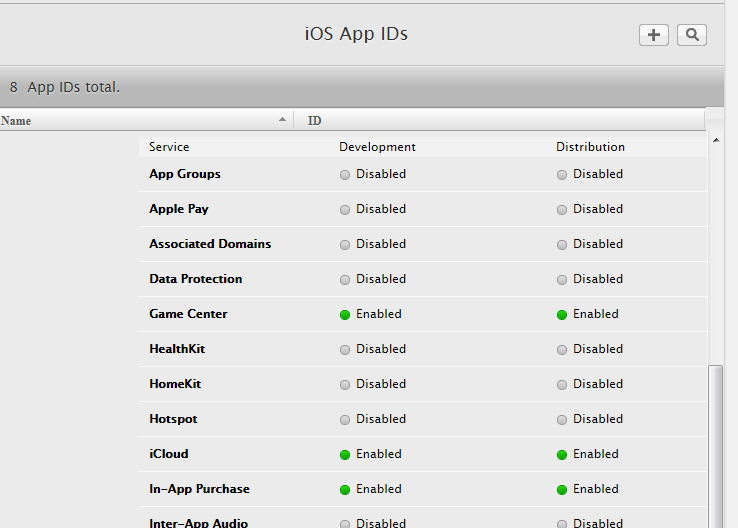Click Associated Domains Distribution status dot
Screen dimensions: 738x528
pyautogui.click(x=562, y=245)
